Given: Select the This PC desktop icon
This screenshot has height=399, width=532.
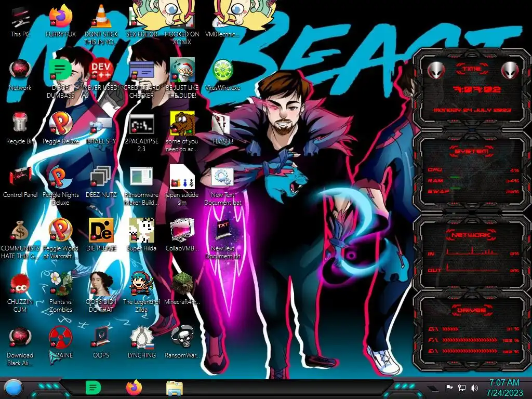Looking at the screenshot, I should 20,22.
